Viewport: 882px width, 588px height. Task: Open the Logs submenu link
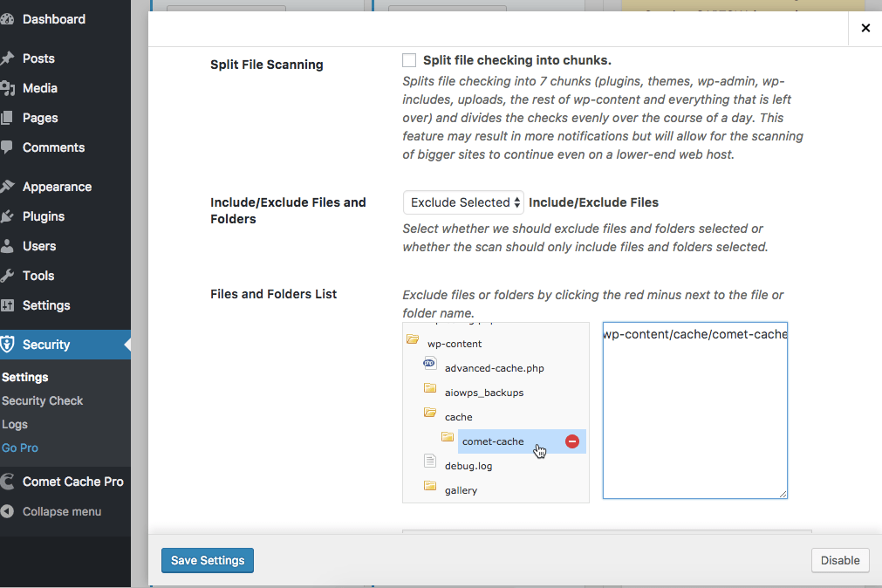coord(15,424)
